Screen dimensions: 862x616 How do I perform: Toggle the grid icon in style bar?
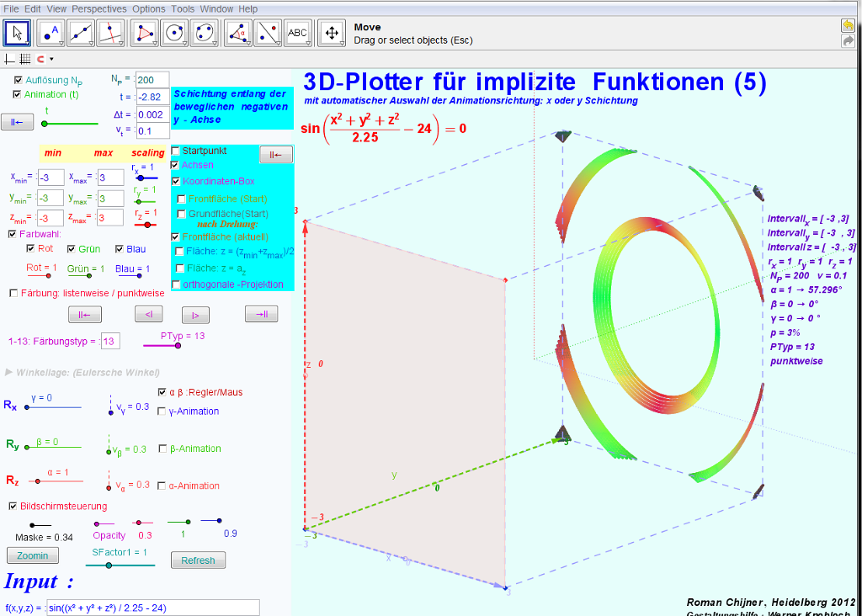[24, 59]
